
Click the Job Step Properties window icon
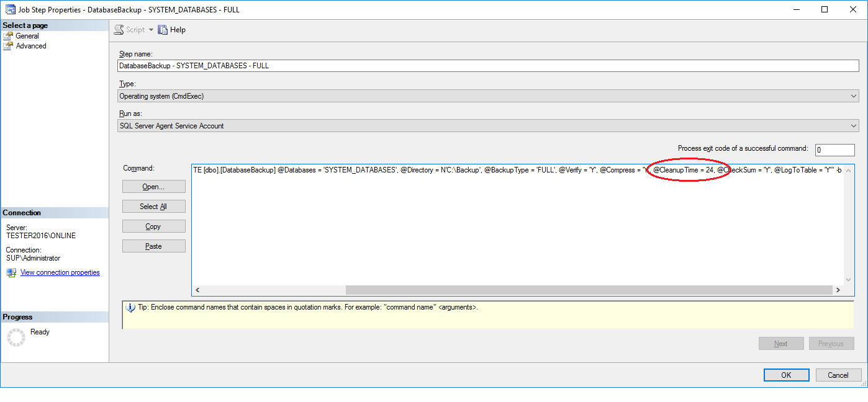(10, 9)
